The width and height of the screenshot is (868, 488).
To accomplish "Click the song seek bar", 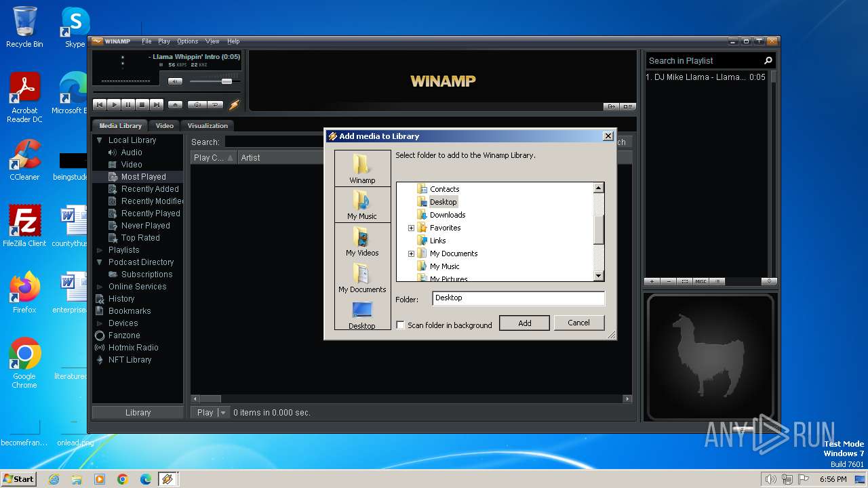I will click(x=166, y=92).
